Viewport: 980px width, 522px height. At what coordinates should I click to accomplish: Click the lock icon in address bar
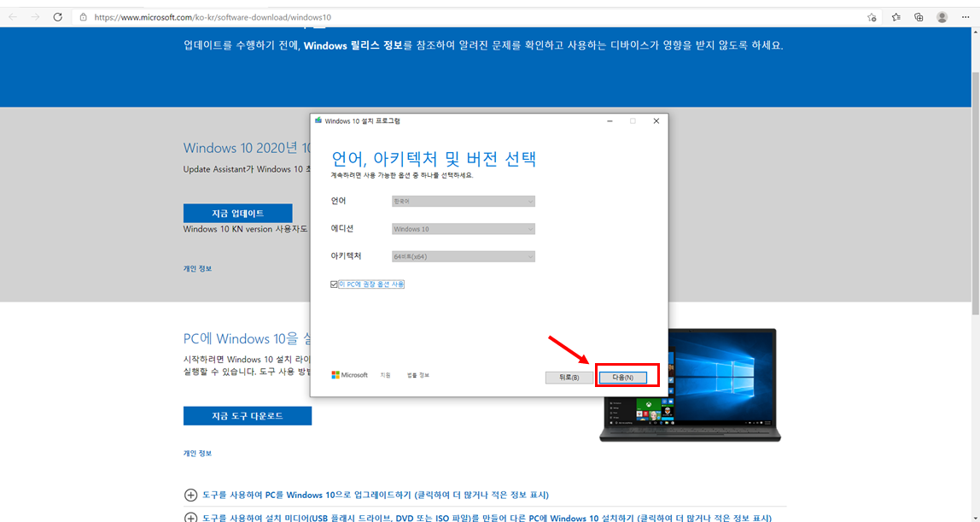[x=83, y=17]
